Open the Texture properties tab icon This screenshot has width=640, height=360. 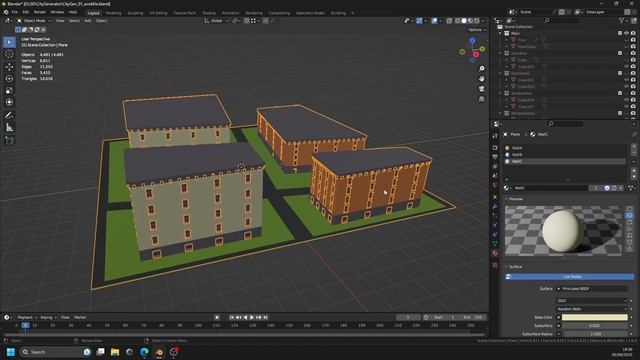[495, 265]
